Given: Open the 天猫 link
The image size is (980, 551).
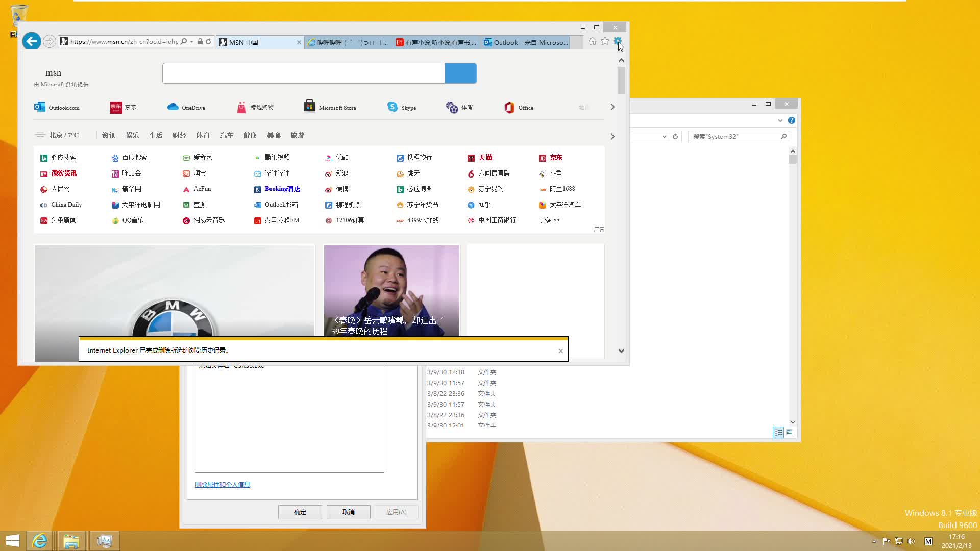Looking at the screenshot, I should [x=485, y=158].
